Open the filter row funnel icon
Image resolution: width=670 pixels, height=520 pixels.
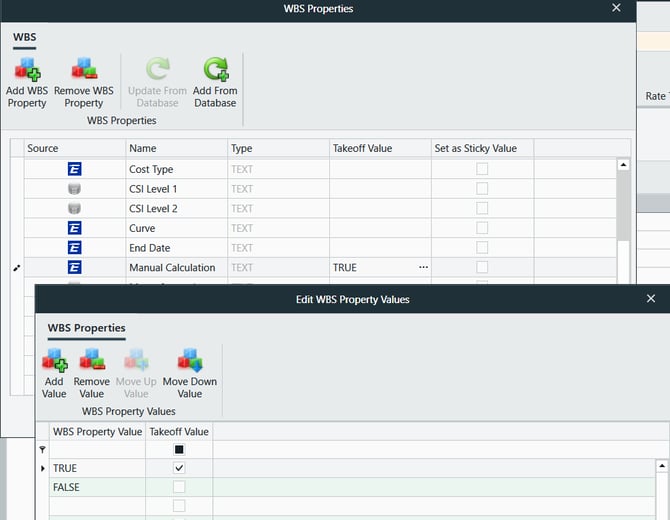click(x=42, y=450)
